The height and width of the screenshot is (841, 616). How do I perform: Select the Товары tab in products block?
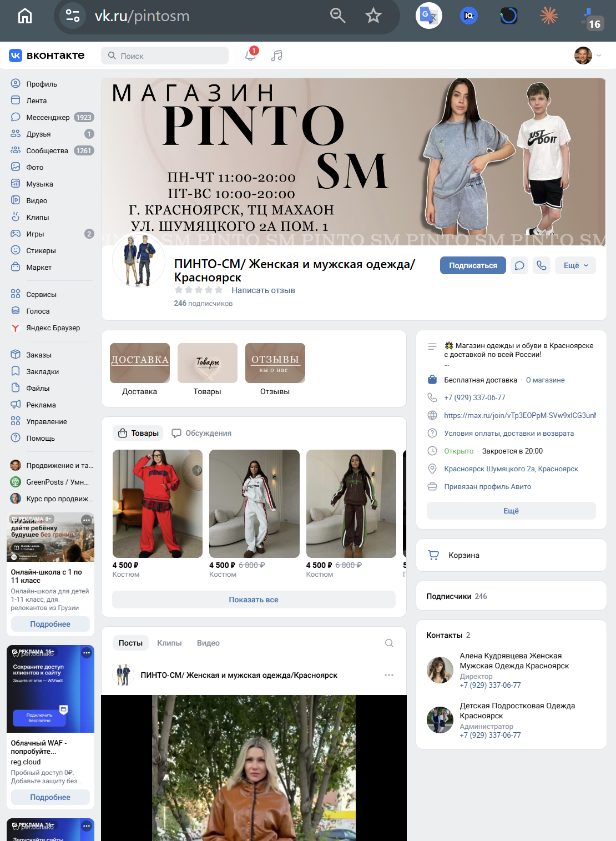coord(139,433)
